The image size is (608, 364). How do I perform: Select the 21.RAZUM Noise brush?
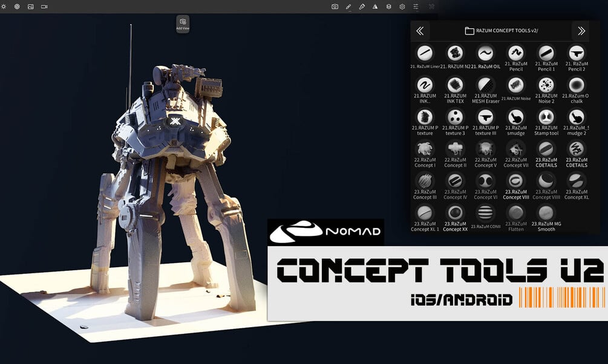pyautogui.click(x=516, y=89)
